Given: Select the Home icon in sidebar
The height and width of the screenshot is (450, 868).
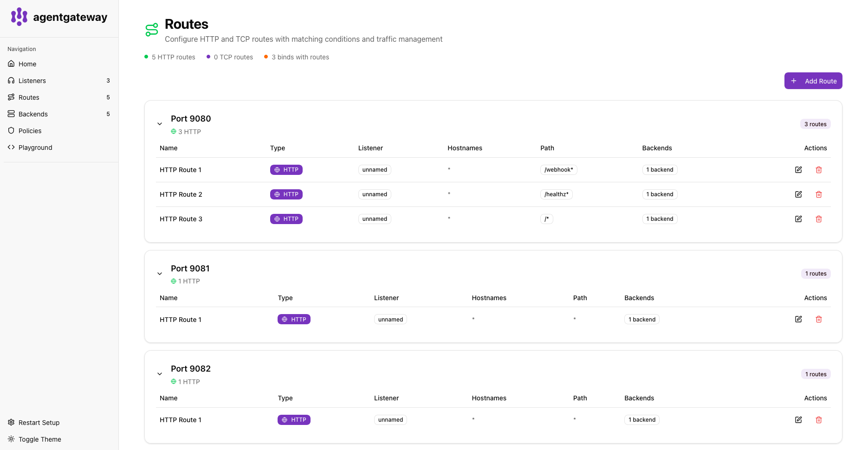Looking at the screenshot, I should click(x=11, y=64).
